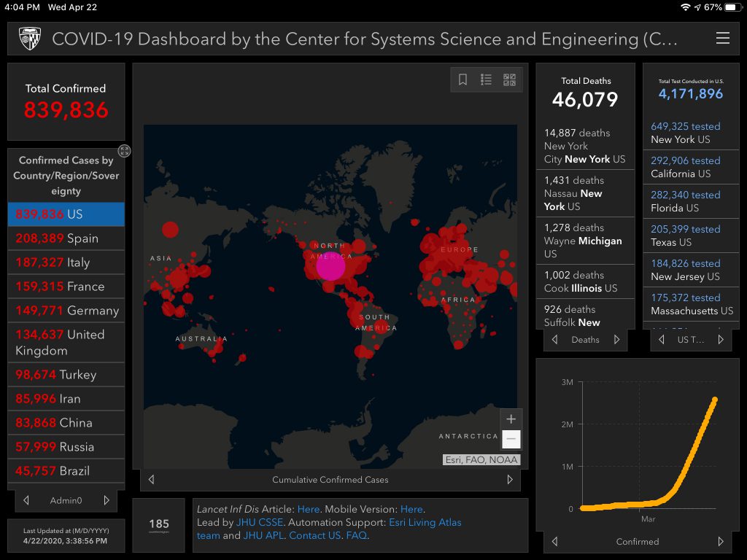Advance Deaths panel to next view
Image resolution: width=747 pixels, height=560 pixels.
tap(617, 340)
